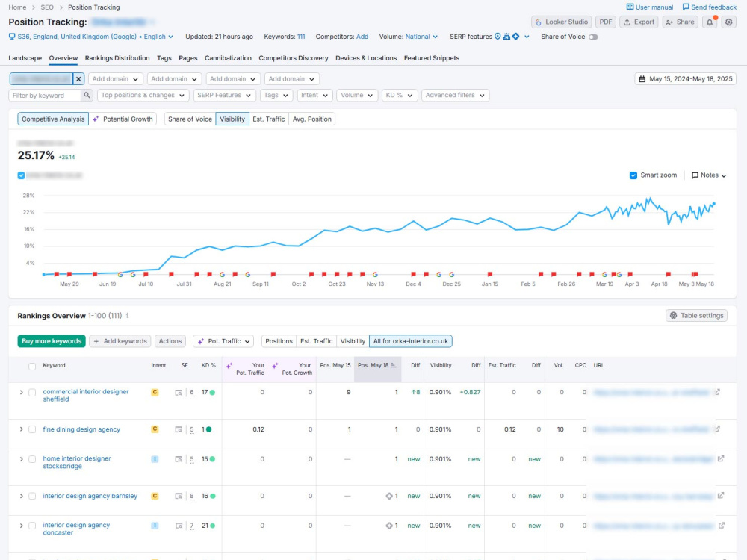This screenshot has width=747, height=560.
Task: Expand the interior design agency barnsley row
Action: [x=22, y=496]
